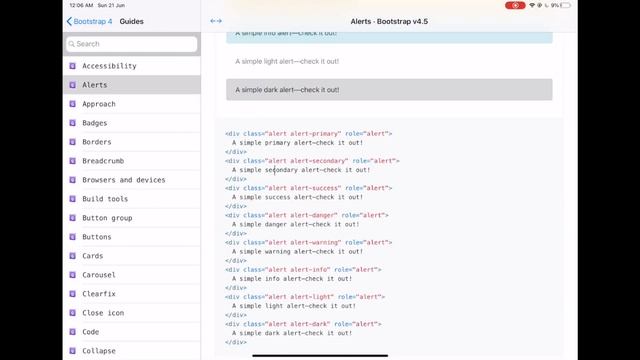Open the Clearfix guide
The width and height of the screenshot is (640, 360).
tap(132, 293)
